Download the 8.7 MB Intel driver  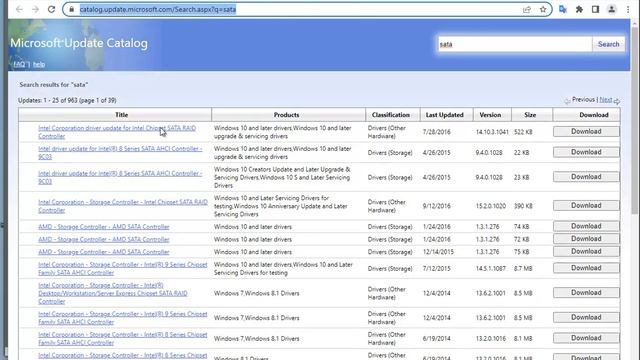tap(586, 268)
